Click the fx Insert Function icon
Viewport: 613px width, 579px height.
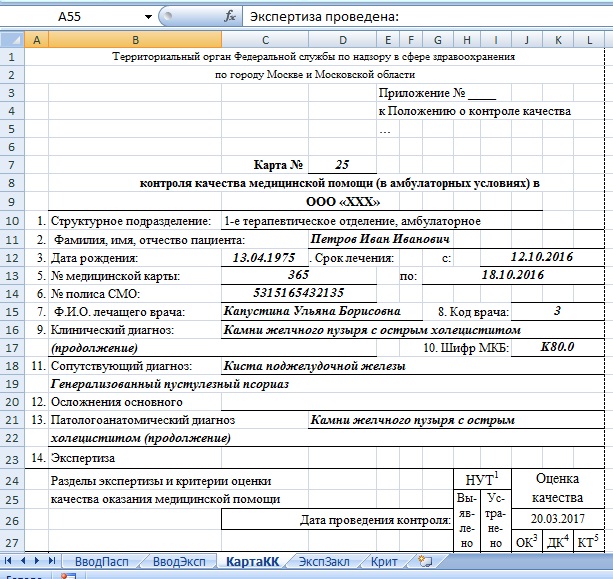coord(229,16)
